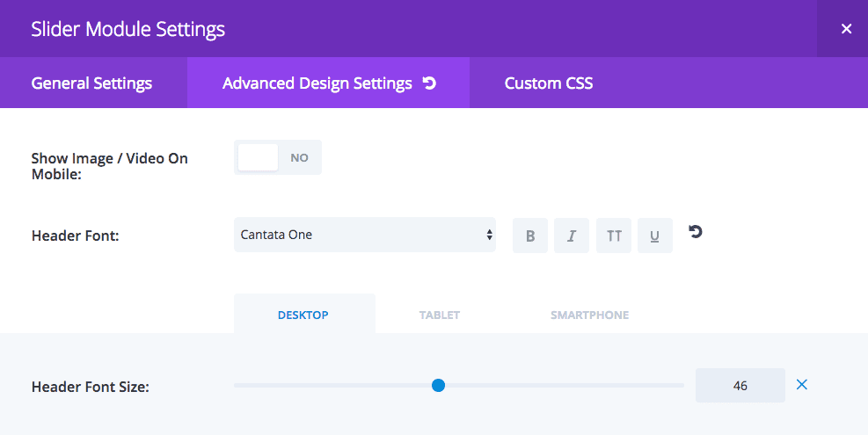Click the Header Font Size slider handle
868x435 pixels.
[x=439, y=385]
